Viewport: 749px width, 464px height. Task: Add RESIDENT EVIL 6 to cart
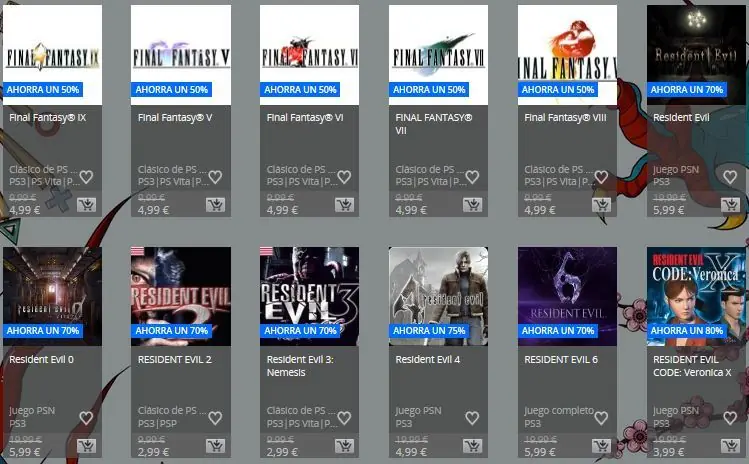tap(601, 446)
